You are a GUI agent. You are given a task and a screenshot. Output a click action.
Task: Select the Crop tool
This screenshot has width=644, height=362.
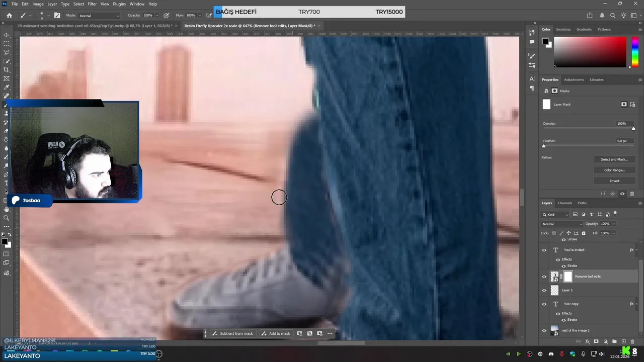7,70
